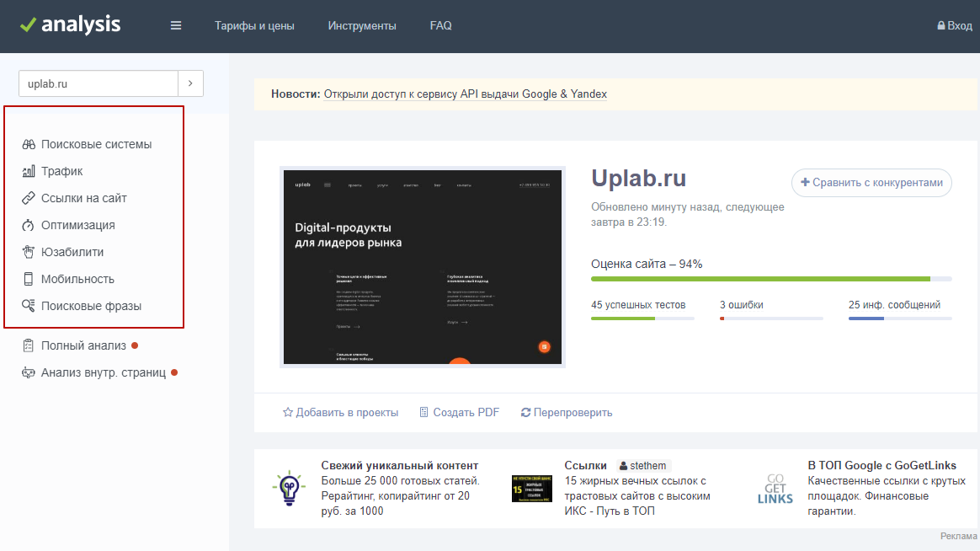The width and height of the screenshot is (980, 551).
Task: Click phone icon beside Мобильность
Action: 28,279
